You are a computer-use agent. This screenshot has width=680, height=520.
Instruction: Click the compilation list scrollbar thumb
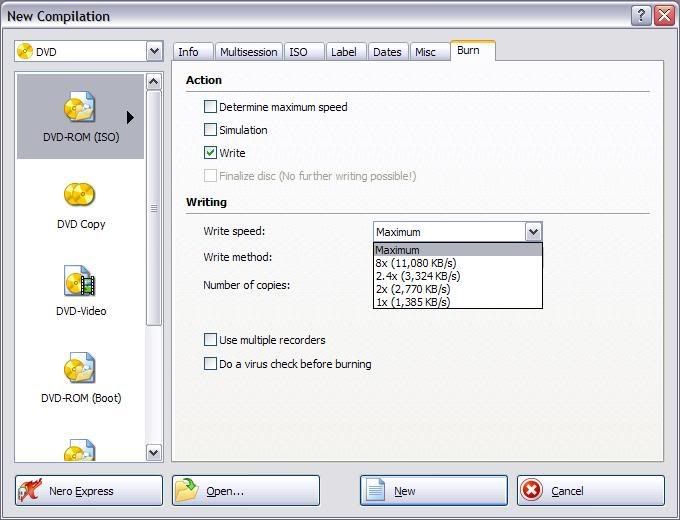[154, 208]
